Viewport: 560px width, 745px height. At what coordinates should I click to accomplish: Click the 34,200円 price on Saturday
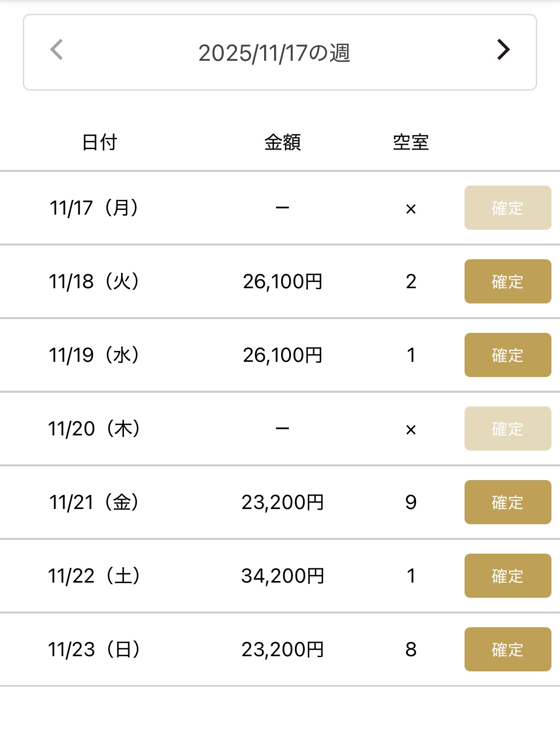click(283, 576)
